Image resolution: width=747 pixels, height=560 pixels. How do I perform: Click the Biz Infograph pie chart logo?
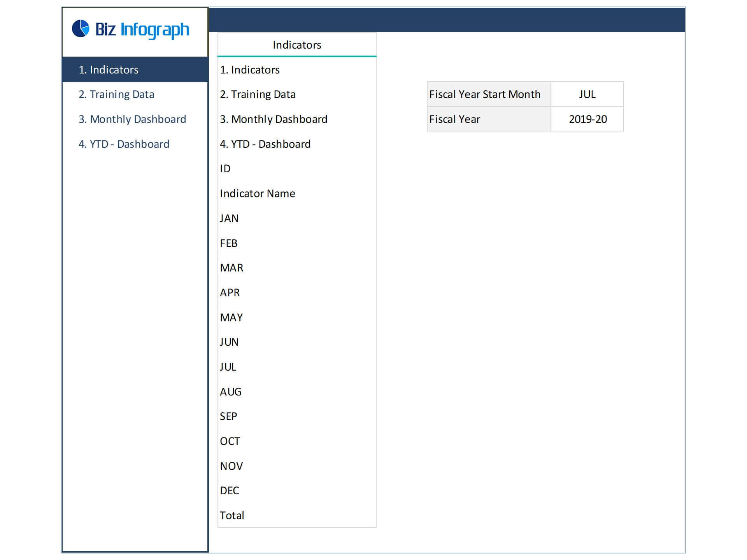[x=81, y=29]
